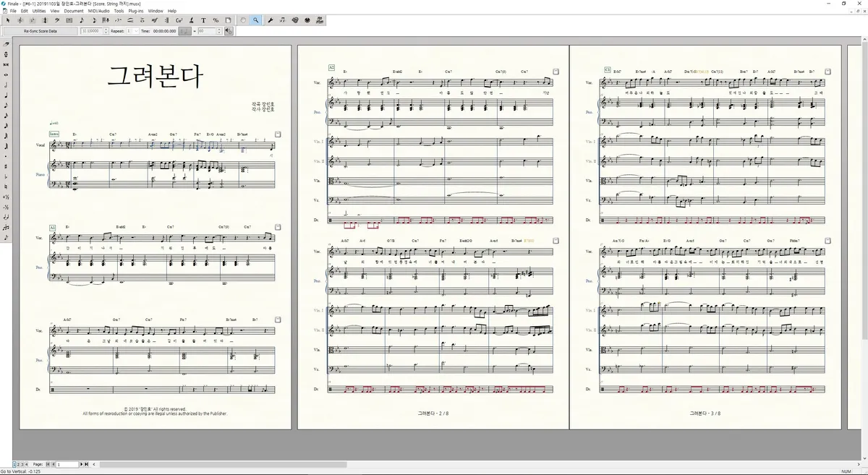
Task: Choose the eighth note duration
Action: pyautogui.click(x=6, y=105)
